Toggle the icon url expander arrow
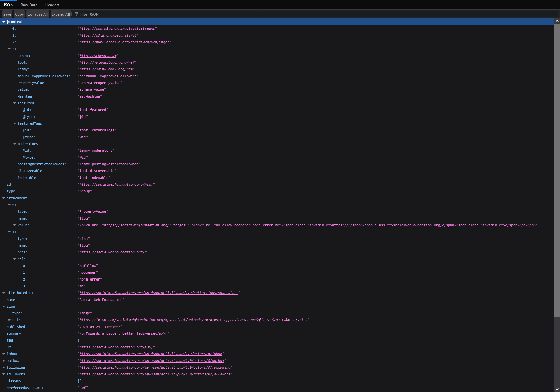560x392 pixels. pyautogui.click(x=9, y=320)
